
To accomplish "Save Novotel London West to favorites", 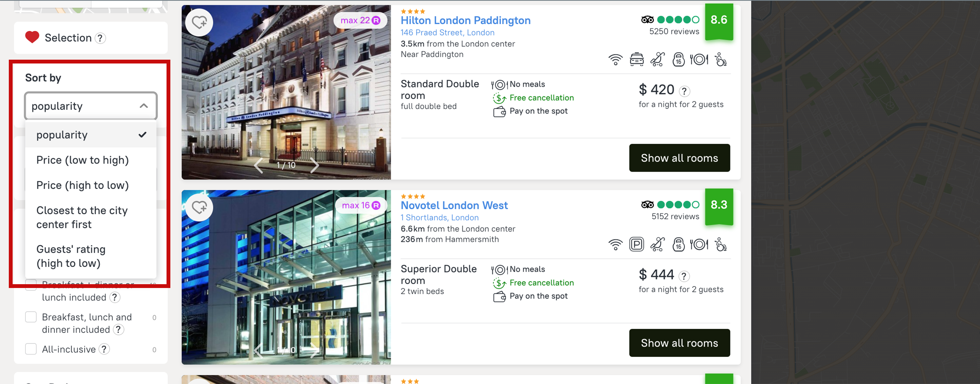I will click(199, 208).
